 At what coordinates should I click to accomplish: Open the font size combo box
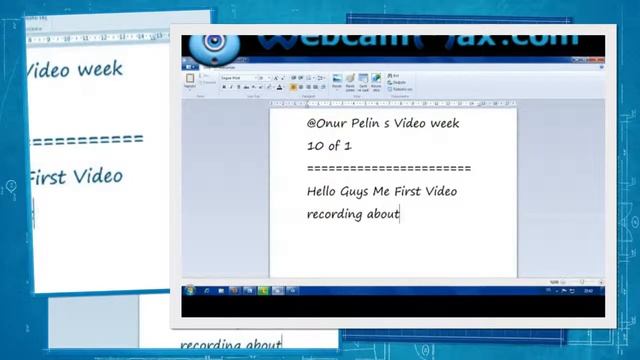click(x=264, y=78)
